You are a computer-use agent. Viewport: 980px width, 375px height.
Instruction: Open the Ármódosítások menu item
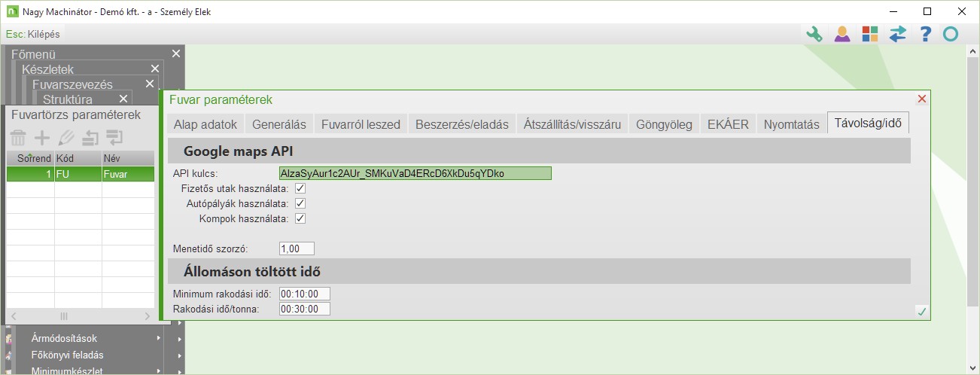click(64, 338)
